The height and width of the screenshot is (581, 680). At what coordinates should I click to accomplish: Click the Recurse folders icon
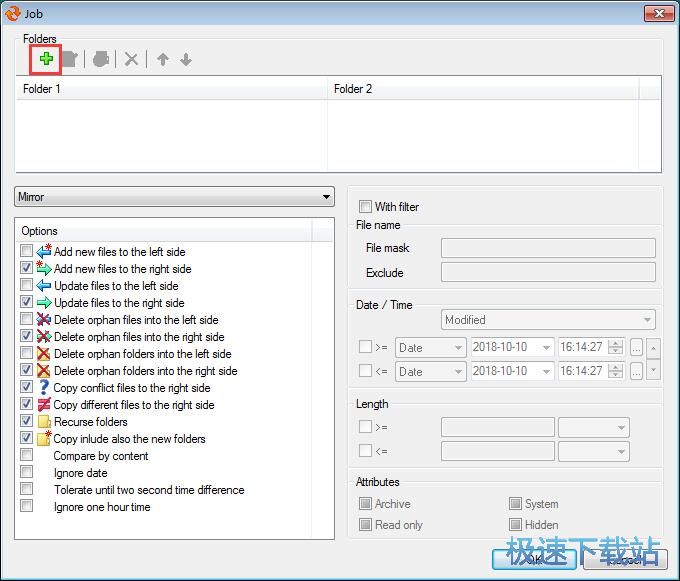[44, 422]
